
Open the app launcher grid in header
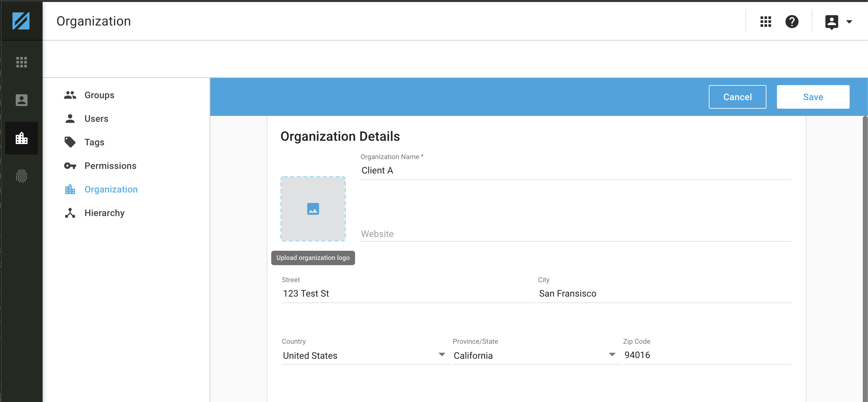[765, 22]
